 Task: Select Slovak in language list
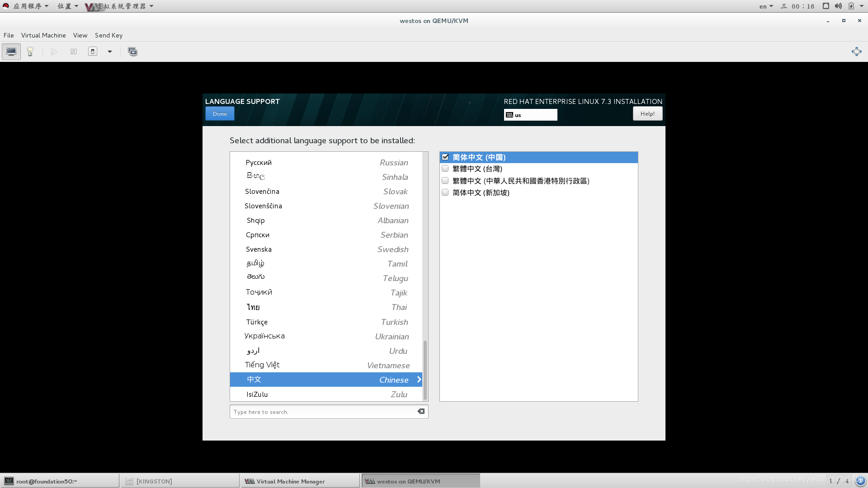click(326, 192)
